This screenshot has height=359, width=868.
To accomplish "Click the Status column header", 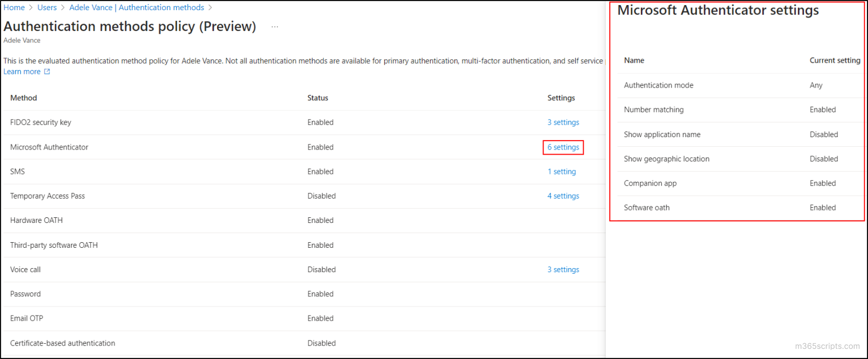I will [318, 98].
